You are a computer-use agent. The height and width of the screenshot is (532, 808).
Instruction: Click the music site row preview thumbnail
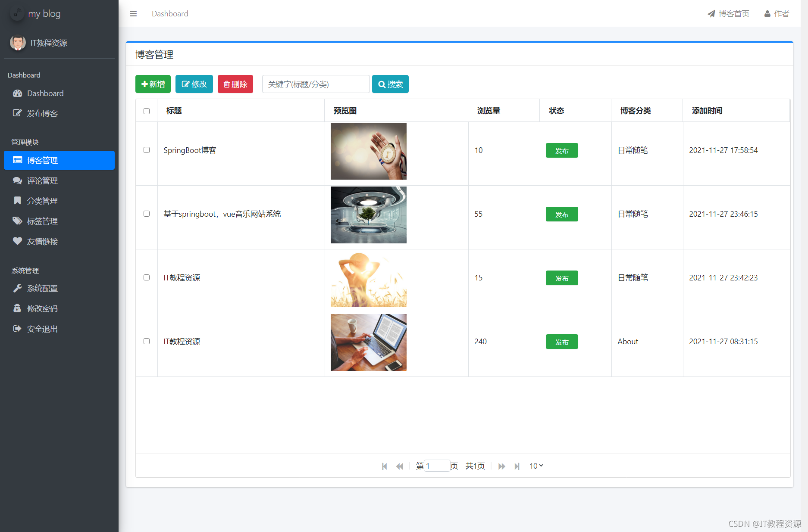(369, 215)
